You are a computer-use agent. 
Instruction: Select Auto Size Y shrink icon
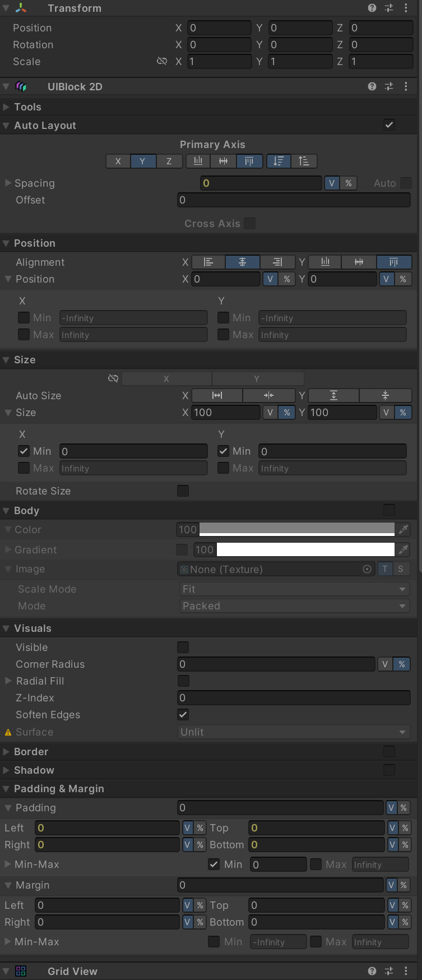(386, 395)
